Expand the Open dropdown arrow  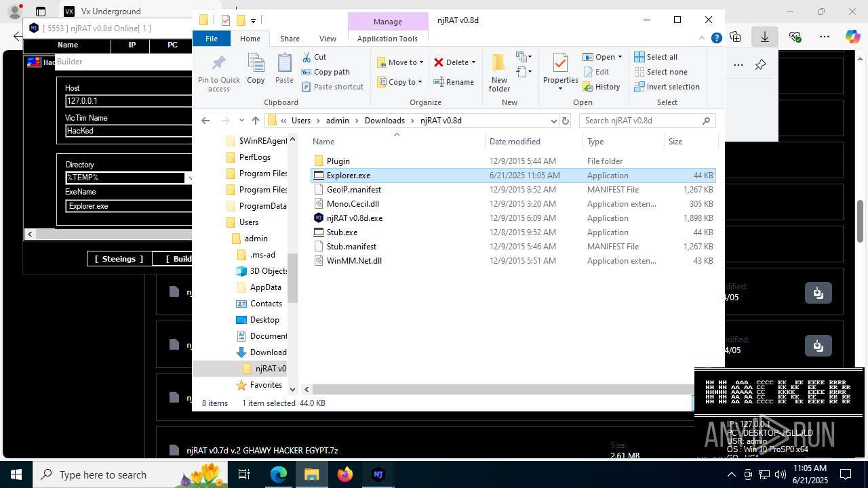[620, 57]
